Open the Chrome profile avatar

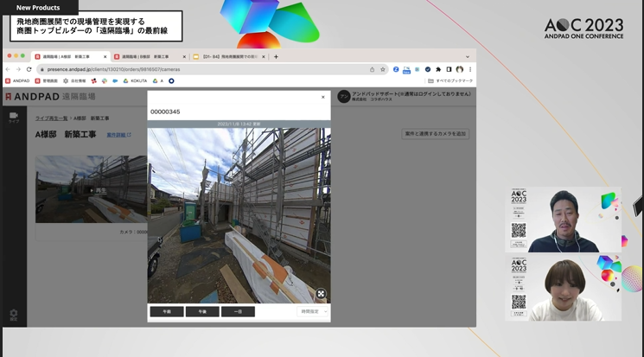pos(460,69)
